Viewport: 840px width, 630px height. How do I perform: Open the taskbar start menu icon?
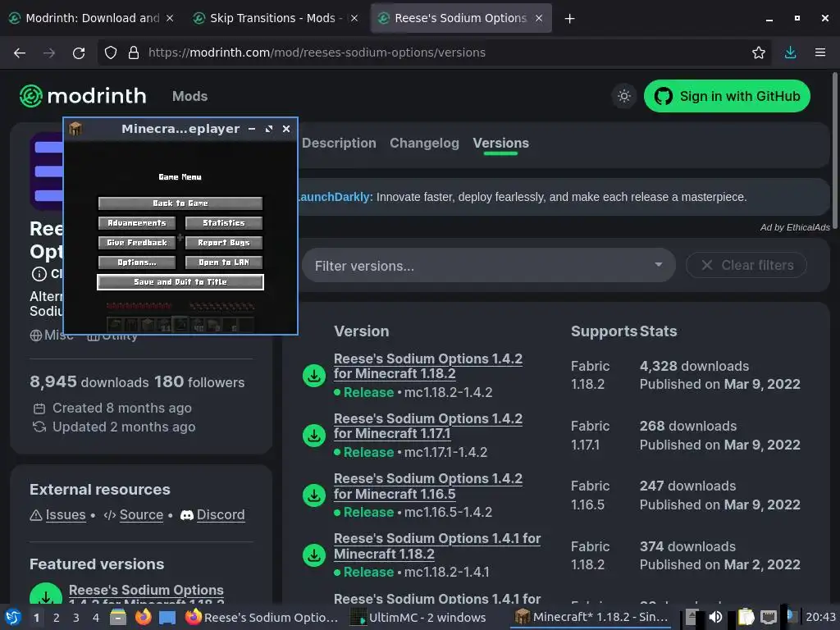point(13,617)
